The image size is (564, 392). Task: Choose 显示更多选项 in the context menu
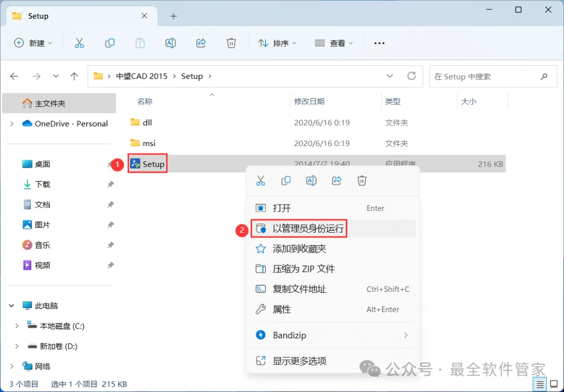pos(333,361)
